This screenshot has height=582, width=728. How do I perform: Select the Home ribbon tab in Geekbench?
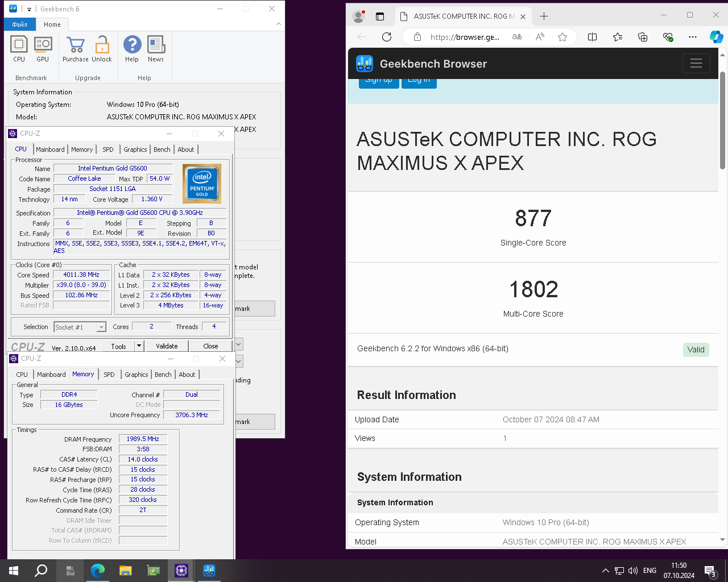(52, 24)
